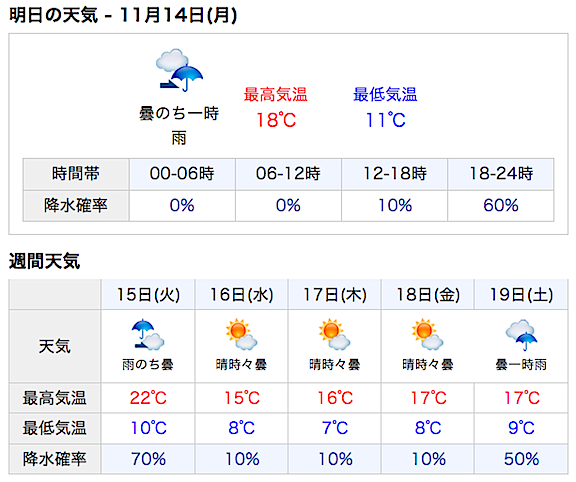Click the 曇一時雨 forecast text for 19日

tap(521, 364)
